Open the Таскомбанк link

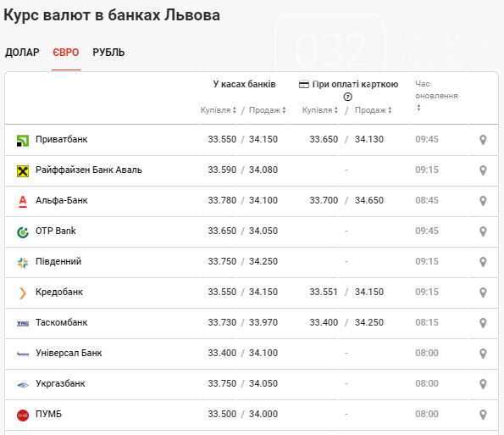coord(61,323)
